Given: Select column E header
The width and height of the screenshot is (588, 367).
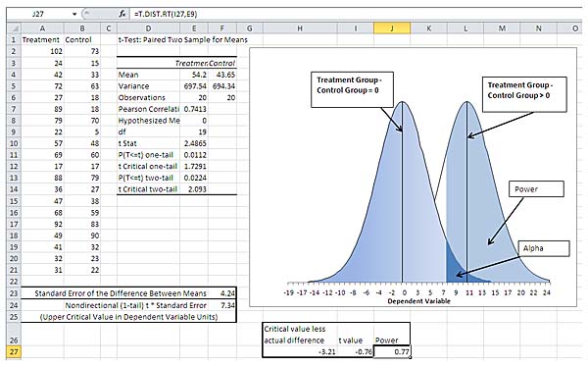Looking at the screenshot, I should 194,28.
